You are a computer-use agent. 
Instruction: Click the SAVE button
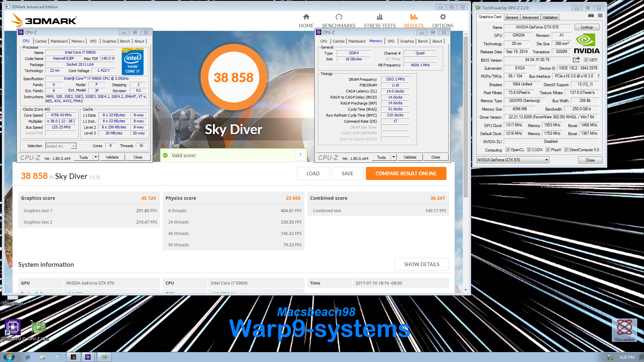347,173
